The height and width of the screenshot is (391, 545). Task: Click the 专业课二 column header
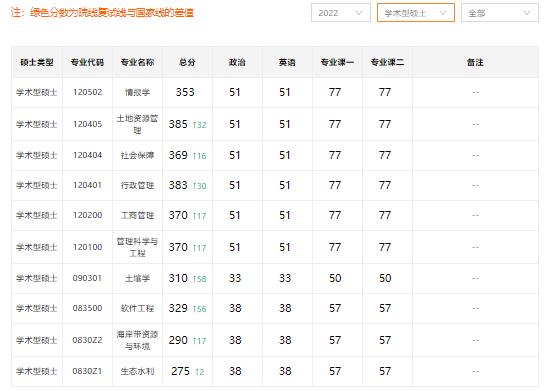point(387,63)
